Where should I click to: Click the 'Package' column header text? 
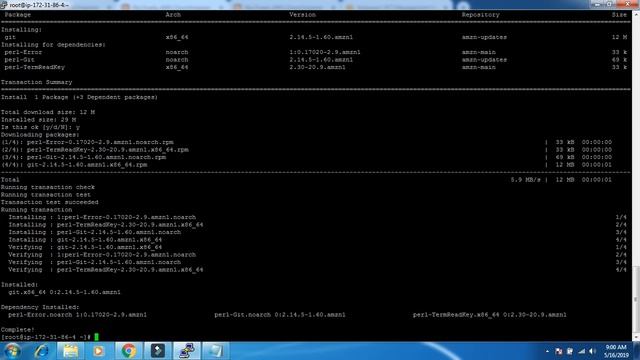tap(18, 15)
